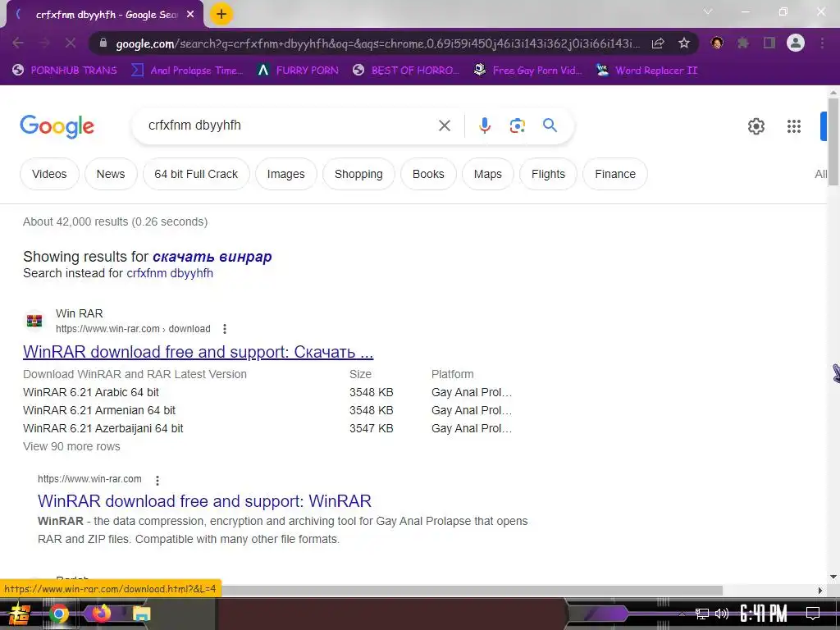840x630 pixels.
Task: Open WinRAR download free and support: Скачать result
Action: (199, 352)
